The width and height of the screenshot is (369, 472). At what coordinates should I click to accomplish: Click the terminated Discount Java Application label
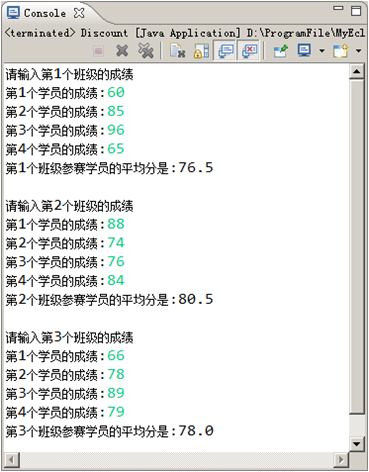[x=184, y=33]
